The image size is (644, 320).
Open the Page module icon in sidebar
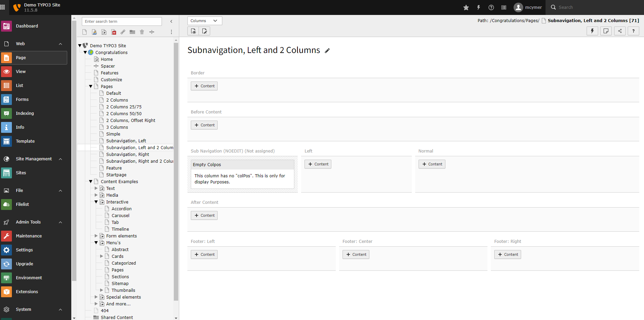coord(7,57)
